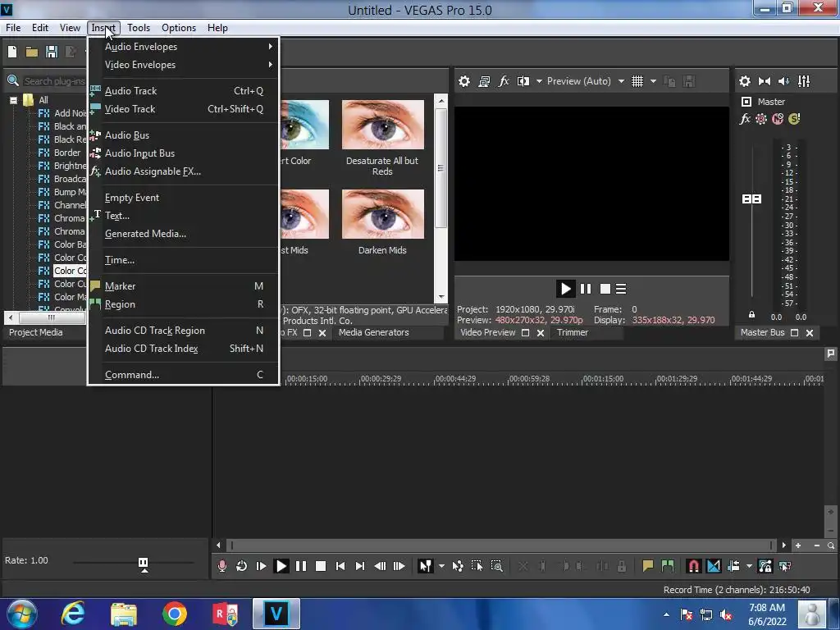
Task: Click the Search plug-ins field
Action: (55, 81)
